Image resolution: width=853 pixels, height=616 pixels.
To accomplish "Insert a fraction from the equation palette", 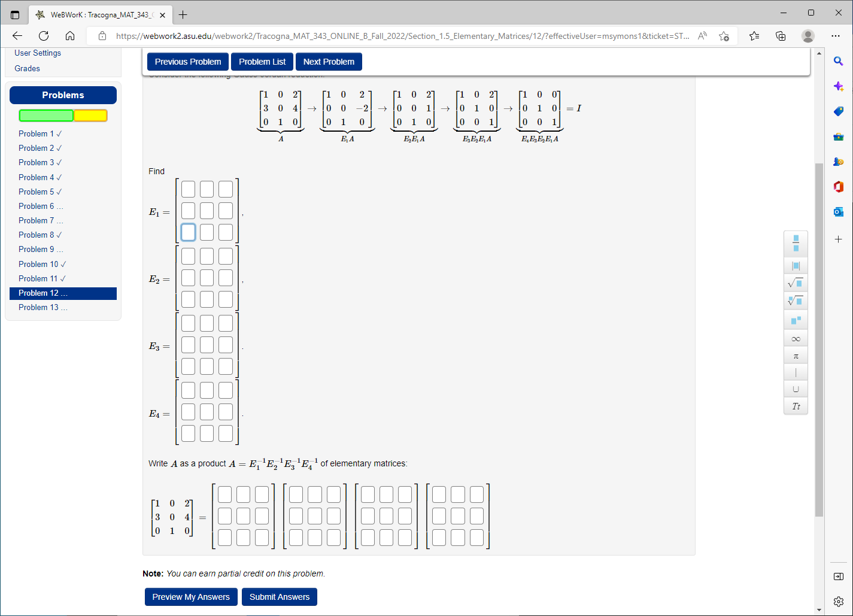I will 796,244.
